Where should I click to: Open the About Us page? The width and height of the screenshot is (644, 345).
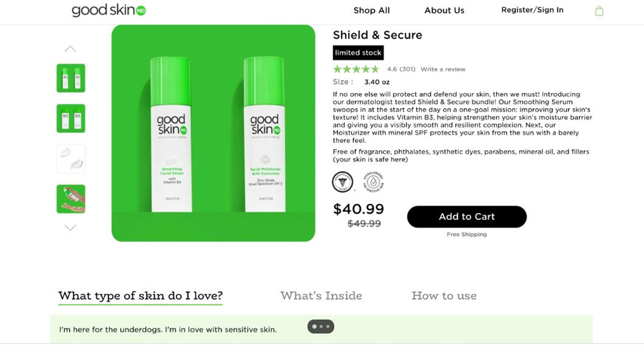[444, 10]
